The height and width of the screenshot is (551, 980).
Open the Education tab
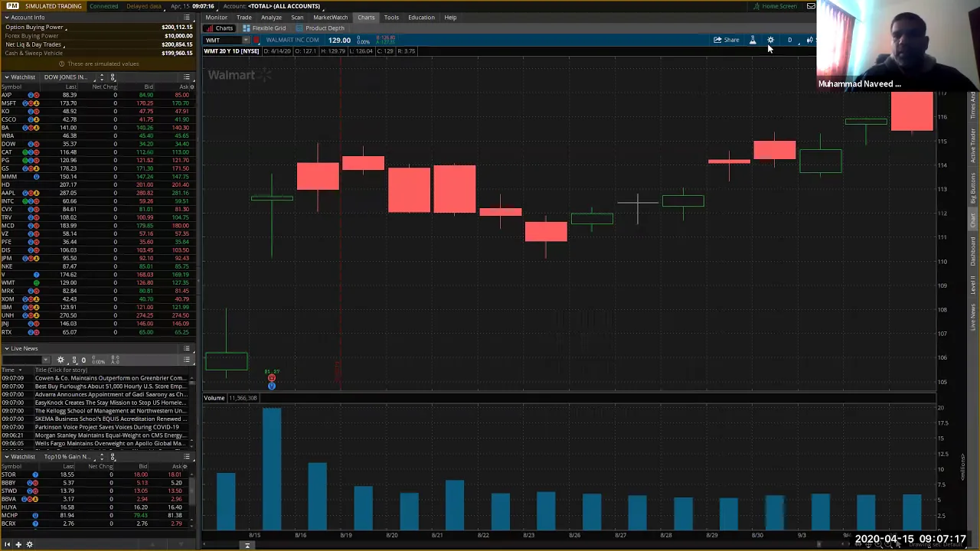tap(421, 17)
